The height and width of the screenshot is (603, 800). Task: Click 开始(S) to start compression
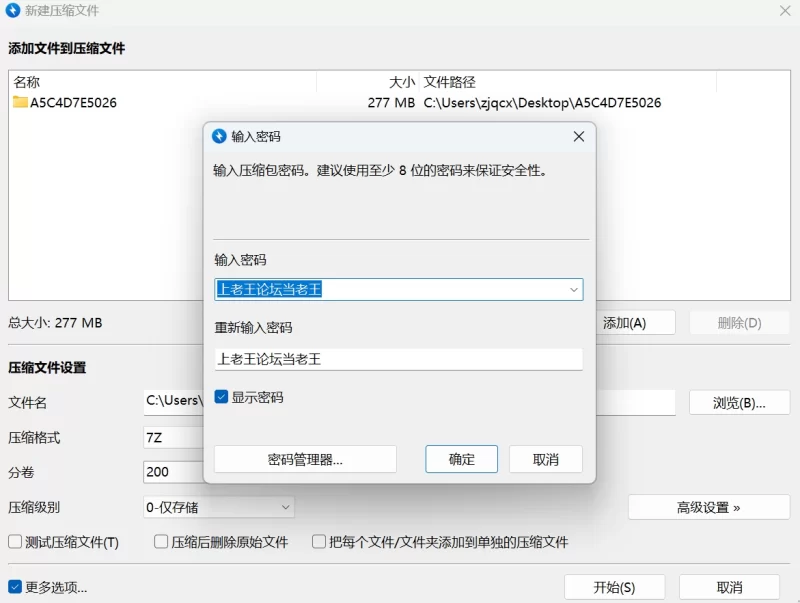pyautogui.click(x=614, y=587)
